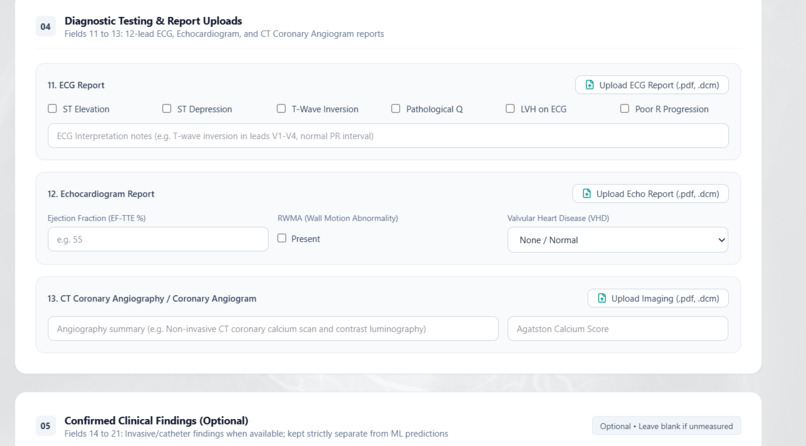Click Upload Echo Report button
The height and width of the screenshot is (446, 806).
[650, 194]
